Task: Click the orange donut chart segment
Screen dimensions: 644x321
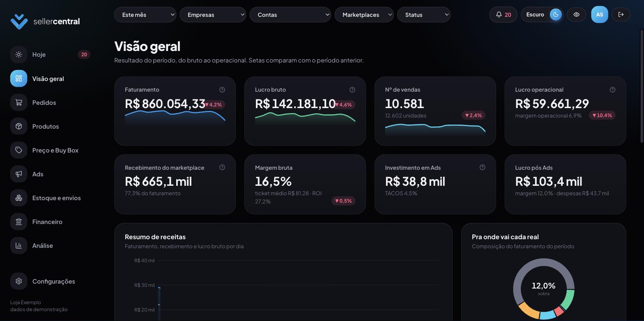Action: pos(529,311)
